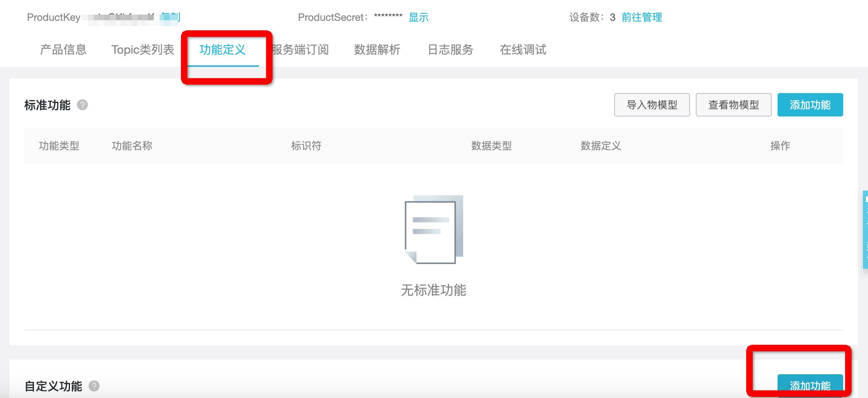
Task: Click 添加功能 in the 标准功能 section
Action: [x=810, y=105]
